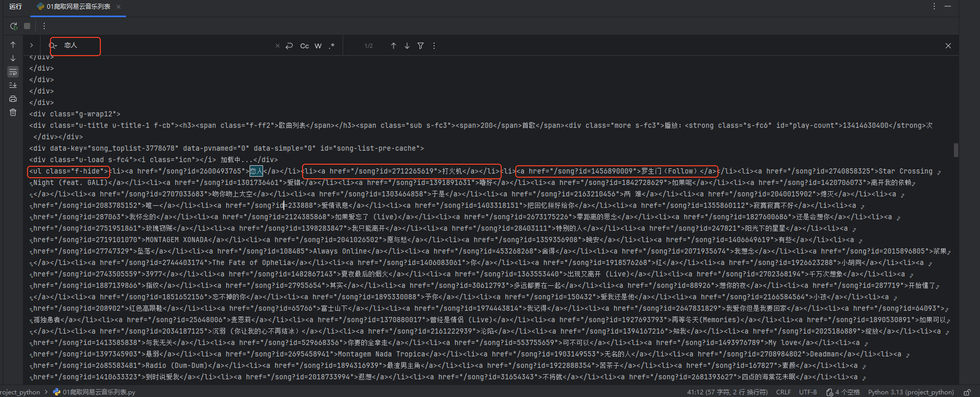Click the 1/2 match counter
Viewport: 980px width, 397px height.
tap(369, 46)
